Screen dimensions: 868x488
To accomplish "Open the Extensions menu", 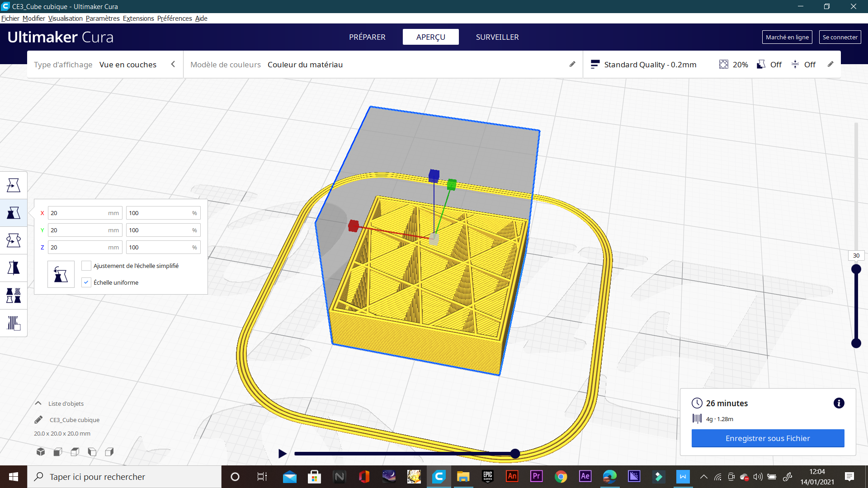I will [x=138, y=19].
